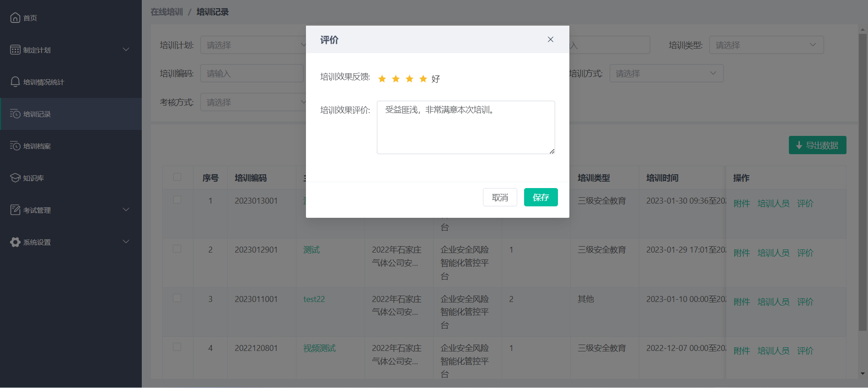Save the evaluation with 保存 button
This screenshot has height=388, width=868.
click(x=541, y=197)
